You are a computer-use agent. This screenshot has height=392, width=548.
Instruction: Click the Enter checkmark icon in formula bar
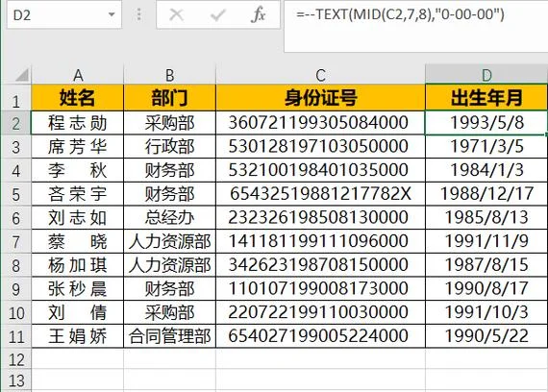click(x=217, y=15)
